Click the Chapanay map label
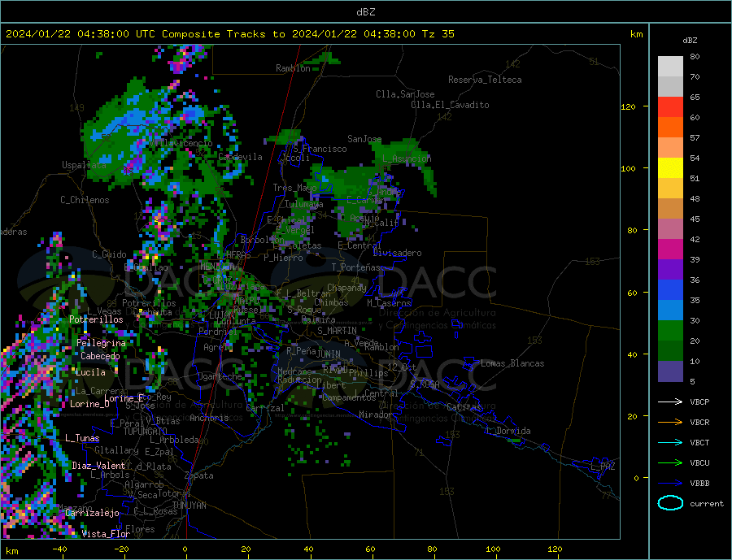732x560 pixels. pos(346,288)
